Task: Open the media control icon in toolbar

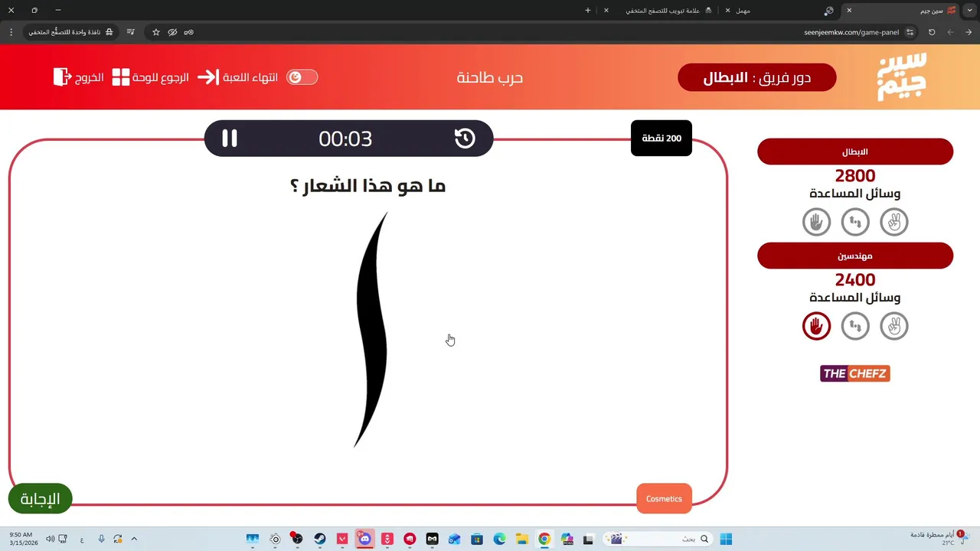Action: pos(131,32)
